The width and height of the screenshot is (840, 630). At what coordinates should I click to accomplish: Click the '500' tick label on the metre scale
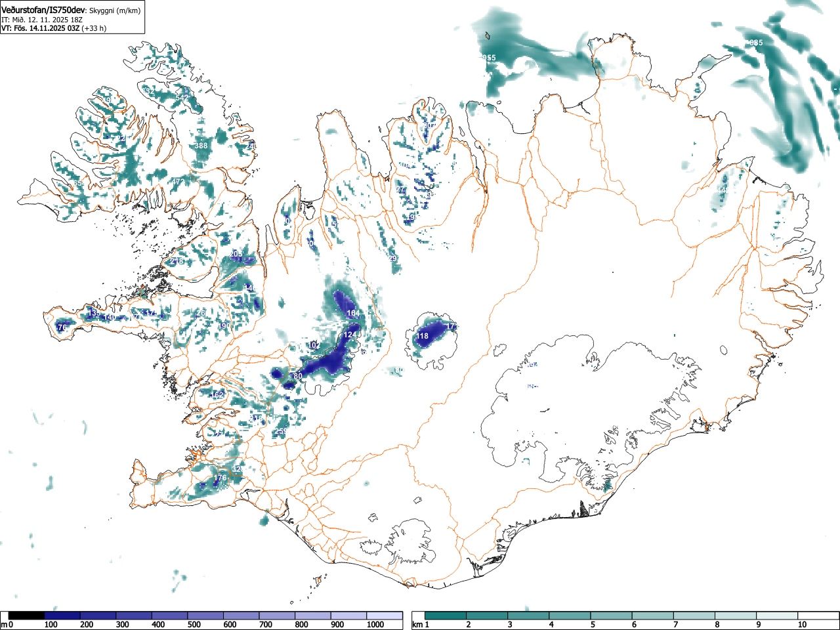194,625
